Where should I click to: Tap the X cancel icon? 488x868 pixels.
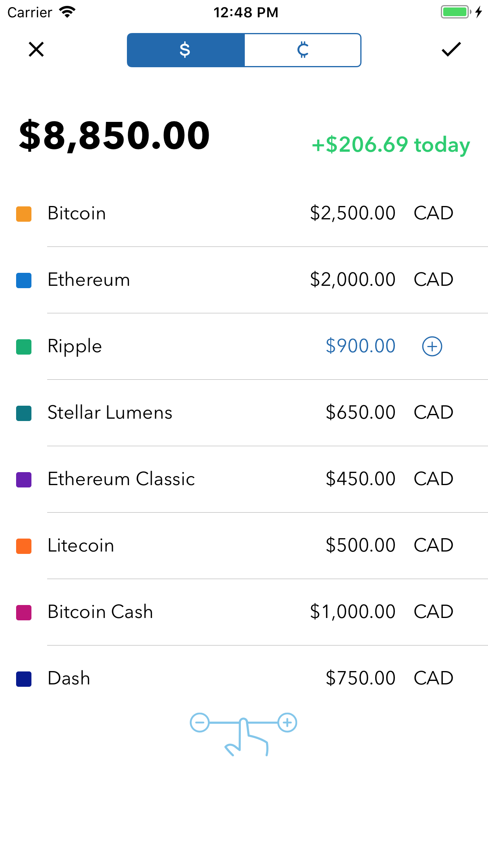[36, 50]
